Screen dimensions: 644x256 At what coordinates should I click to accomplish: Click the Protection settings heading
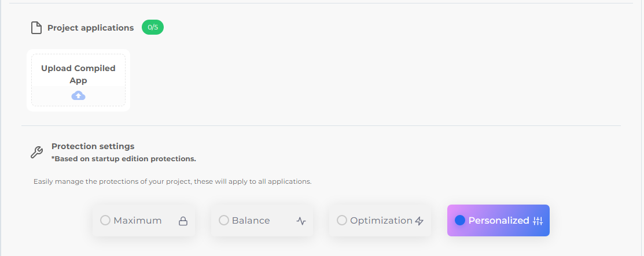(93, 146)
